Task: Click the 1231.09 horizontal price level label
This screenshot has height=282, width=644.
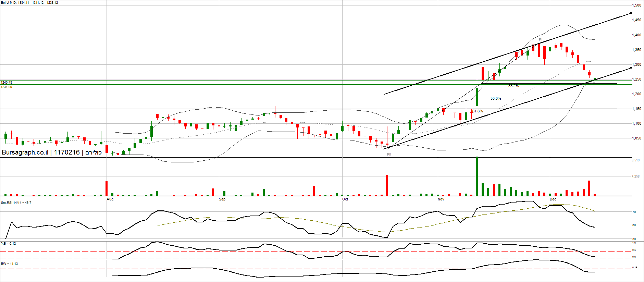Action: coord(7,87)
